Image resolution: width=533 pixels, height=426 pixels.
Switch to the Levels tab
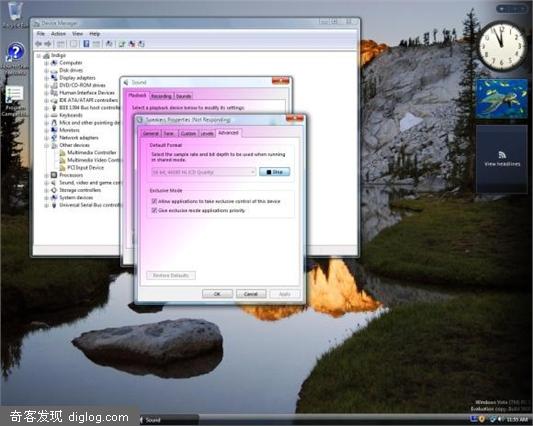click(x=207, y=134)
